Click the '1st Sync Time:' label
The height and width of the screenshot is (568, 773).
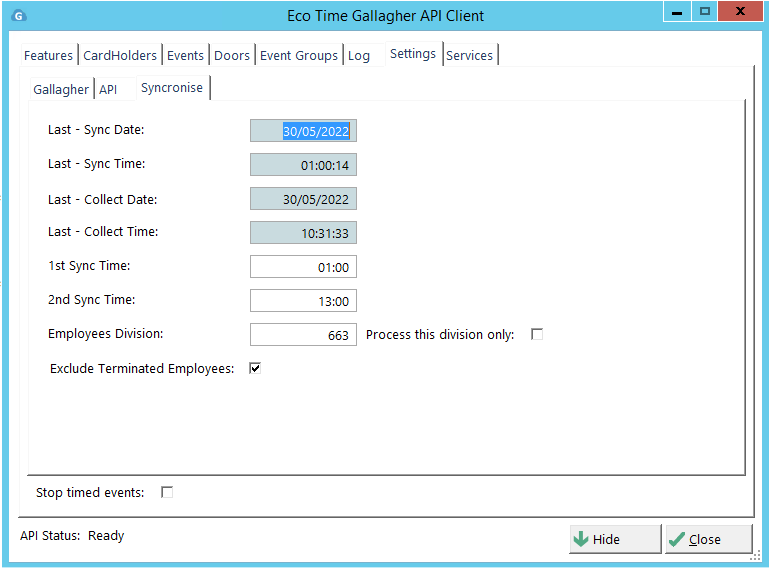[89, 266]
